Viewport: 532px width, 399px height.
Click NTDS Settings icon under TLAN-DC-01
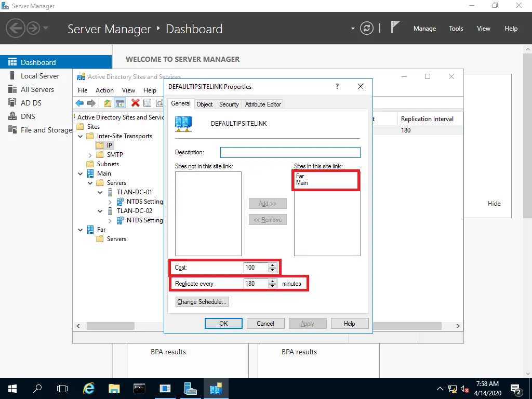(120, 202)
